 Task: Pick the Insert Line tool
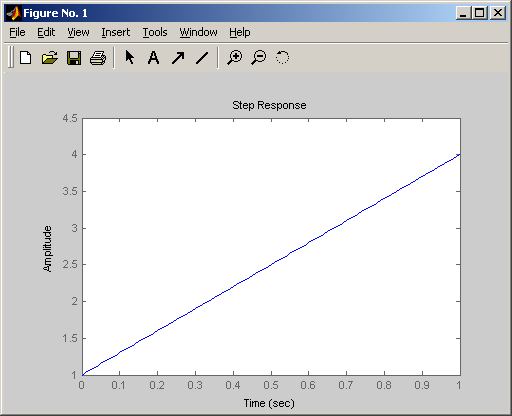point(202,58)
